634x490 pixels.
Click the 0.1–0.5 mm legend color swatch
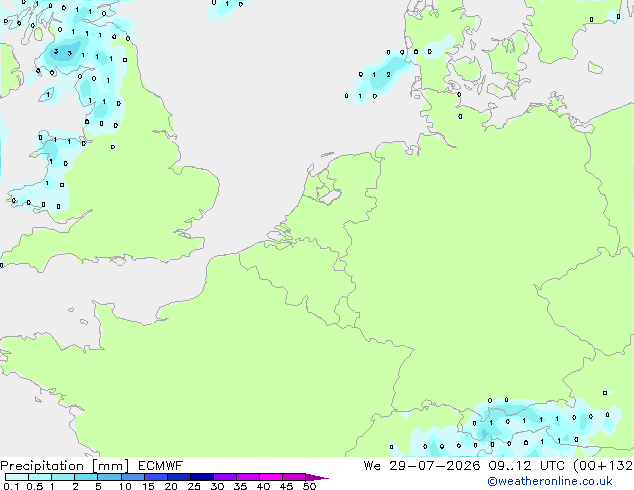click(x=17, y=477)
